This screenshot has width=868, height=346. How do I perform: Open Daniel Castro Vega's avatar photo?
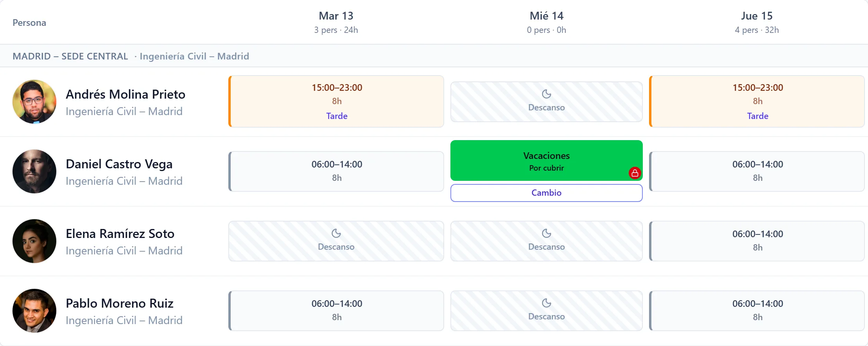[34, 171]
